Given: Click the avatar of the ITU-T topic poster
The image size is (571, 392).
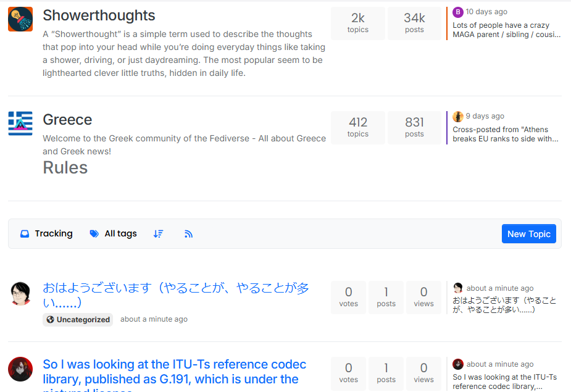Looking at the screenshot, I should tap(20, 369).
